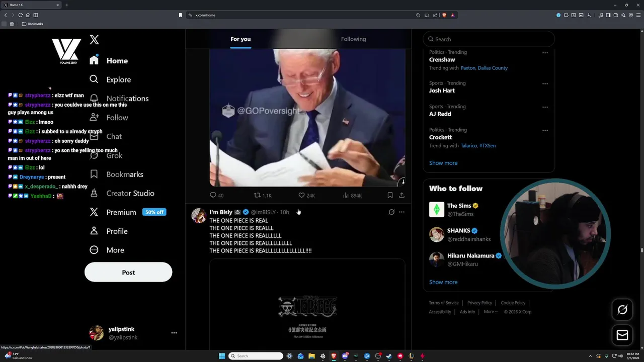Switch to the For you tab
644x362 pixels.
pos(240,39)
